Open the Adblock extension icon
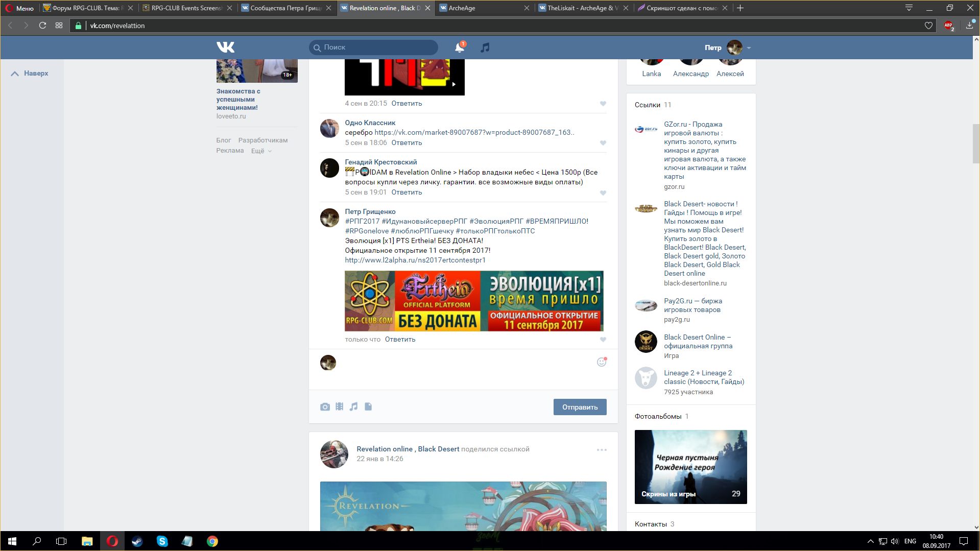980x551 pixels. pos(949,26)
